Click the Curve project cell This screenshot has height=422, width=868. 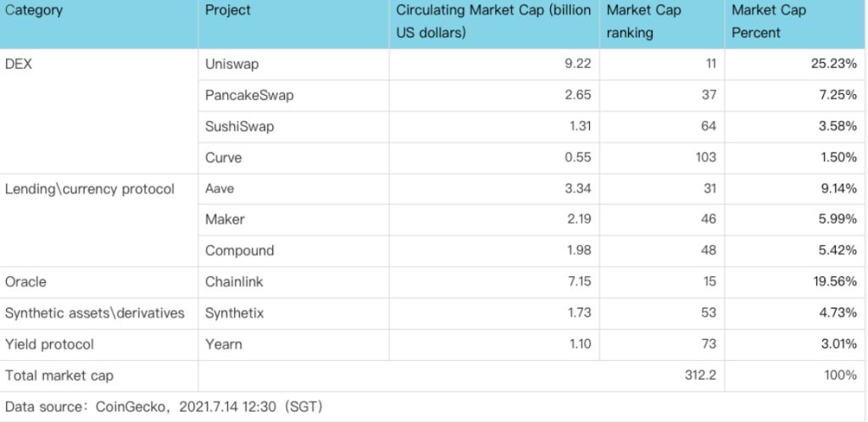pos(224,158)
